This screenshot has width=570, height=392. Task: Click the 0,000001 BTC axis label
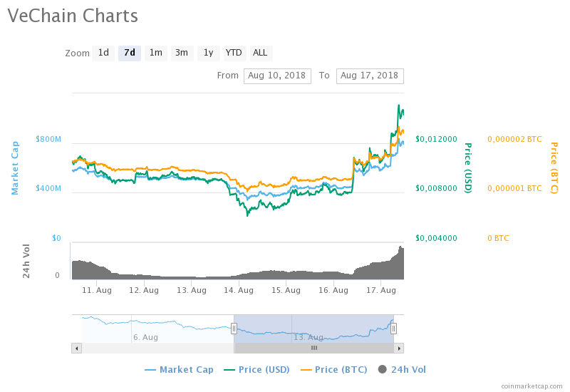pyautogui.click(x=514, y=188)
